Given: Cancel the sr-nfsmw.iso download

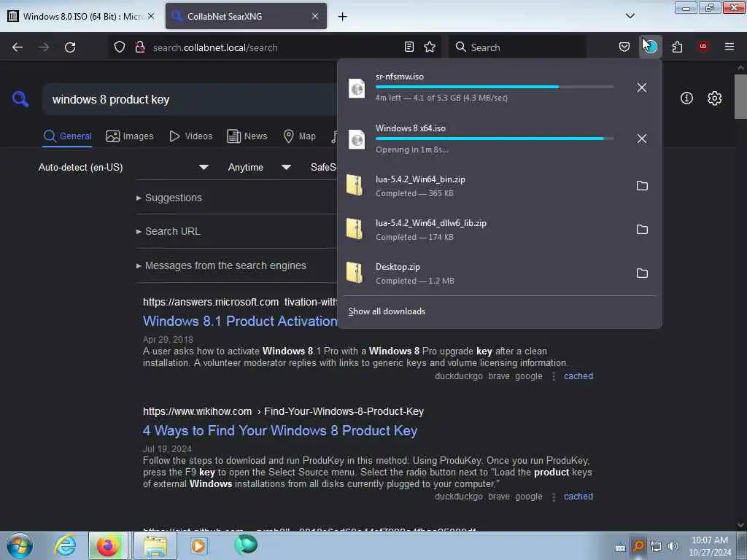Looking at the screenshot, I should tap(642, 87).
